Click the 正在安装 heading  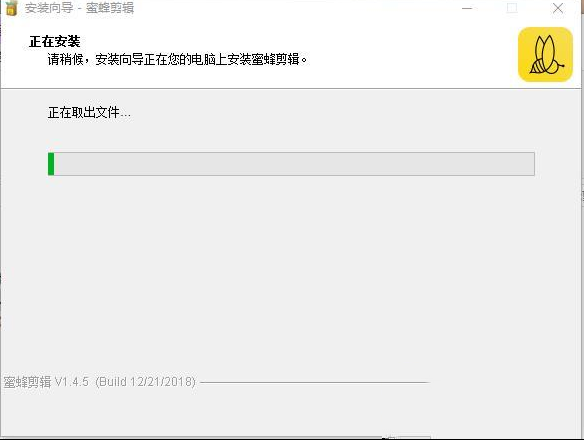(x=55, y=41)
